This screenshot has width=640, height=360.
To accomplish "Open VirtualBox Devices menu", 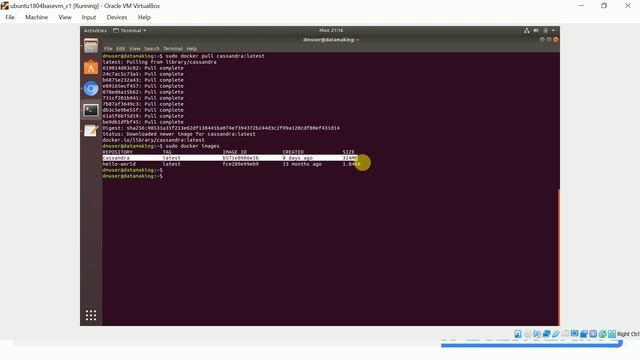I will (x=117, y=17).
